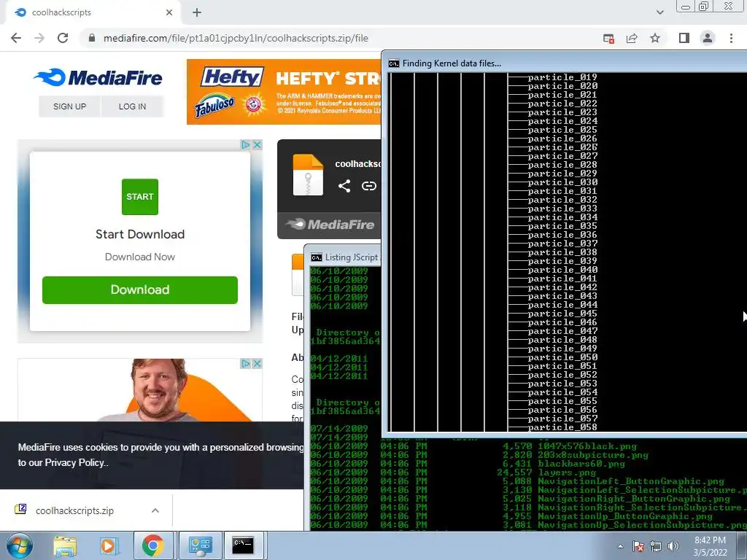
Task: Click the taskbar clock 8:42 PM
Action: coord(710,540)
